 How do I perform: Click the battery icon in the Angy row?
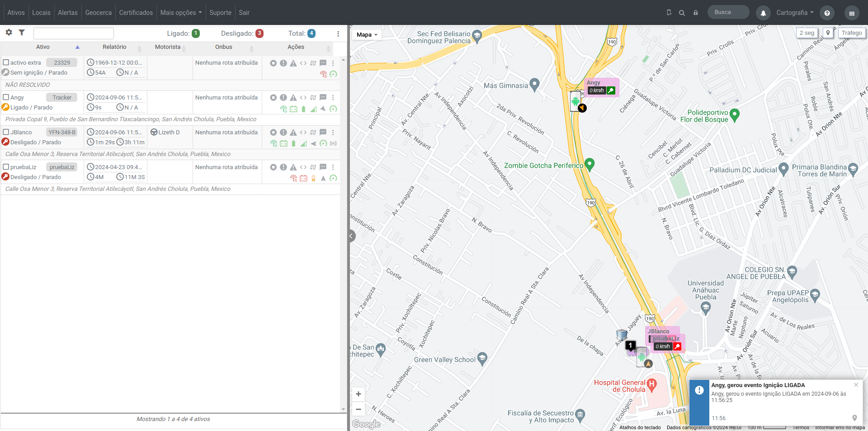pyautogui.click(x=303, y=109)
